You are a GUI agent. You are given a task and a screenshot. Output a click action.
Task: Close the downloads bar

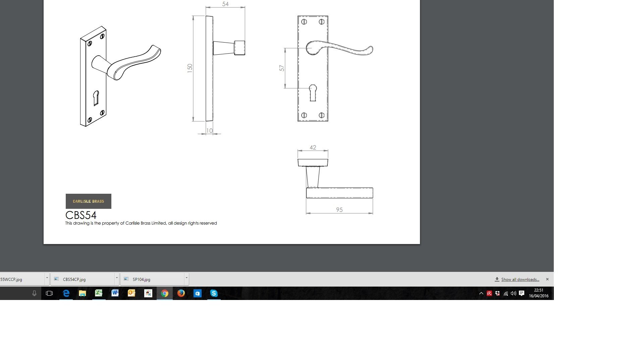547,279
